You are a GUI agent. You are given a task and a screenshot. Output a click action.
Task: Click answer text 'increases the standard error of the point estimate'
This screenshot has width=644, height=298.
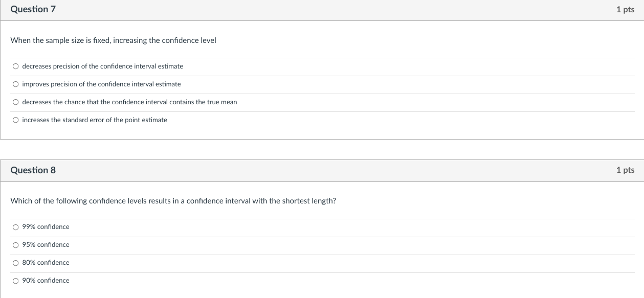(x=95, y=120)
